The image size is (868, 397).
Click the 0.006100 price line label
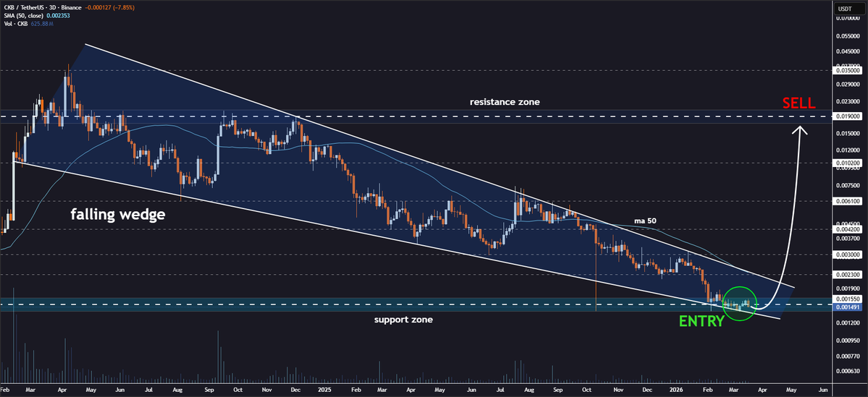click(848, 201)
